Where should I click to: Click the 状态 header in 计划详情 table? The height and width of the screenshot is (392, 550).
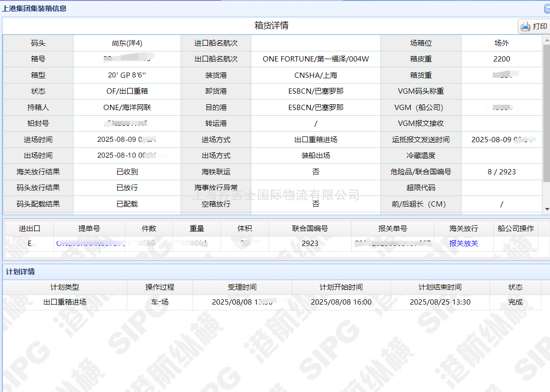(515, 287)
